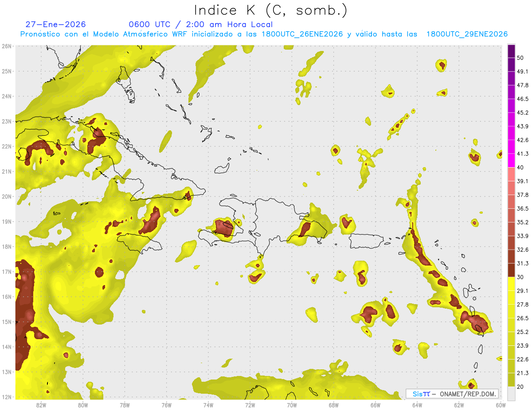Click the colorbar value 41.3
The image size is (532, 411).
click(x=522, y=154)
